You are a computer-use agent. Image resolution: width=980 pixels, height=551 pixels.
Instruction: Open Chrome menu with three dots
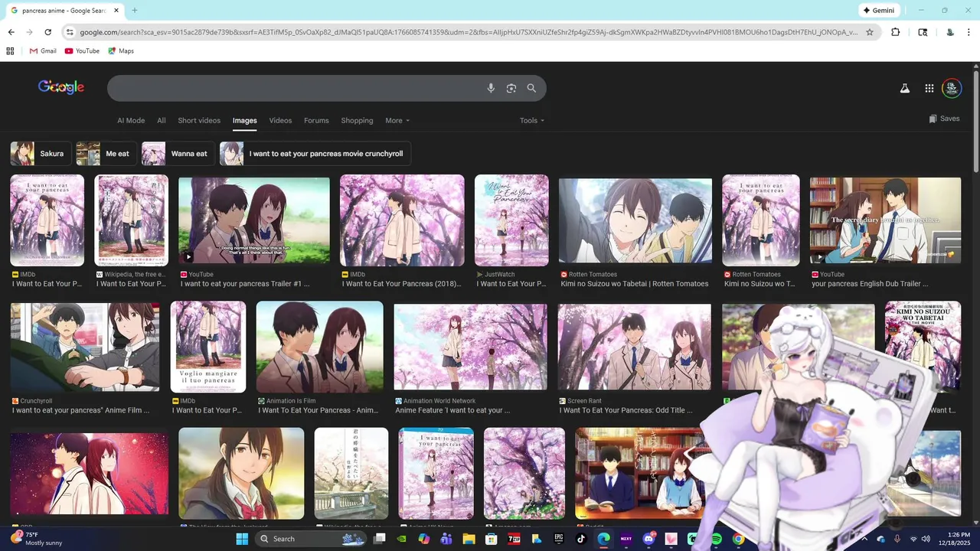pyautogui.click(x=970, y=32)
